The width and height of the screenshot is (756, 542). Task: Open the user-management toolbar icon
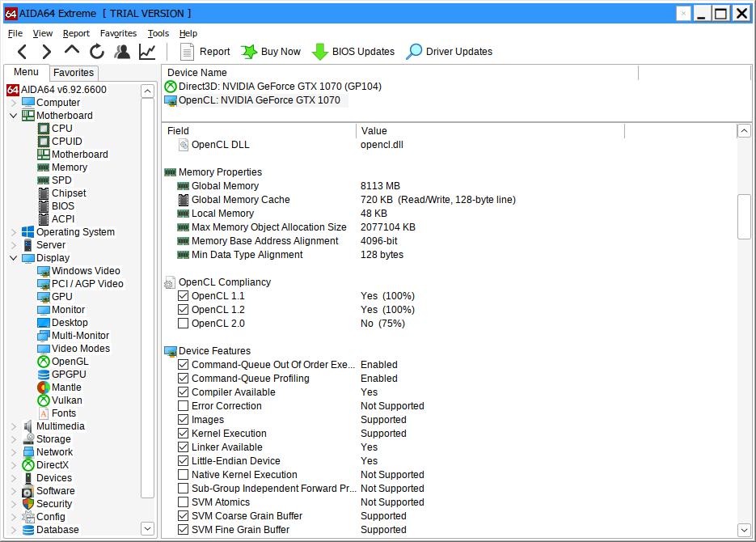pos(122,52)
